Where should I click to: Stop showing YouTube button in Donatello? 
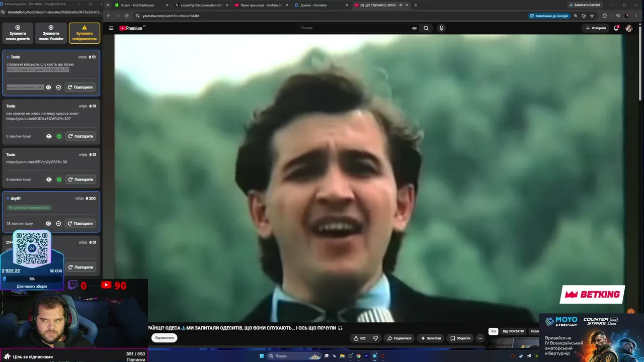click(x=51, y=33)
